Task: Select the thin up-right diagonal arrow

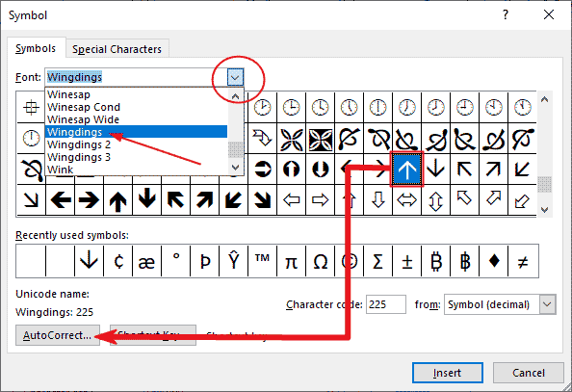Action: pyautogui.click(x=493, y=170)
